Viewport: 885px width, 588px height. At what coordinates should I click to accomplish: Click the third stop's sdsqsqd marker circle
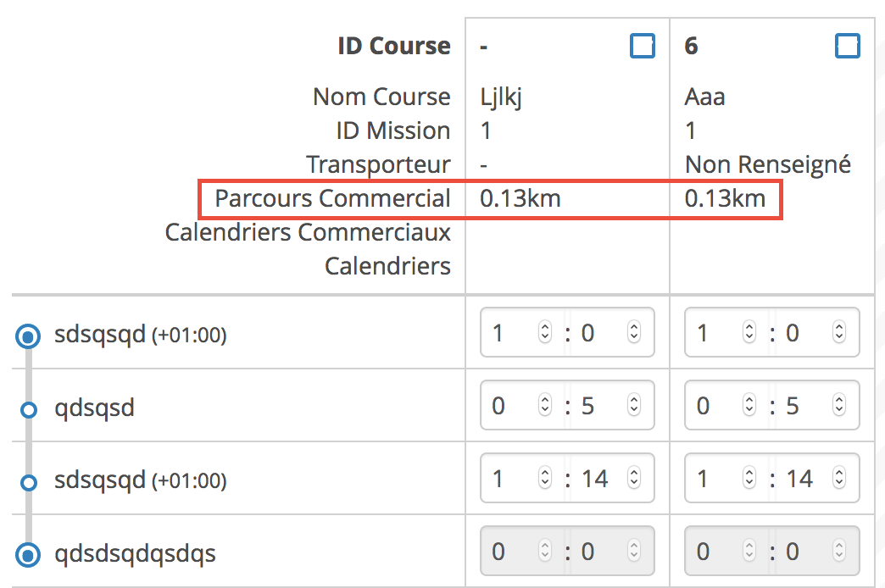[28, 483]
